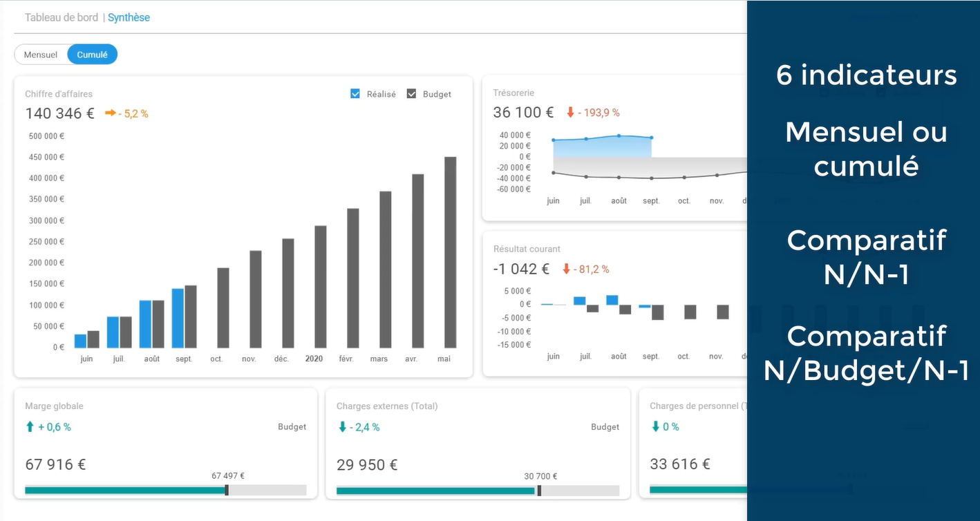Click the 36 100 € treasury value
This screenshot has height=521, width=980.
524,112
